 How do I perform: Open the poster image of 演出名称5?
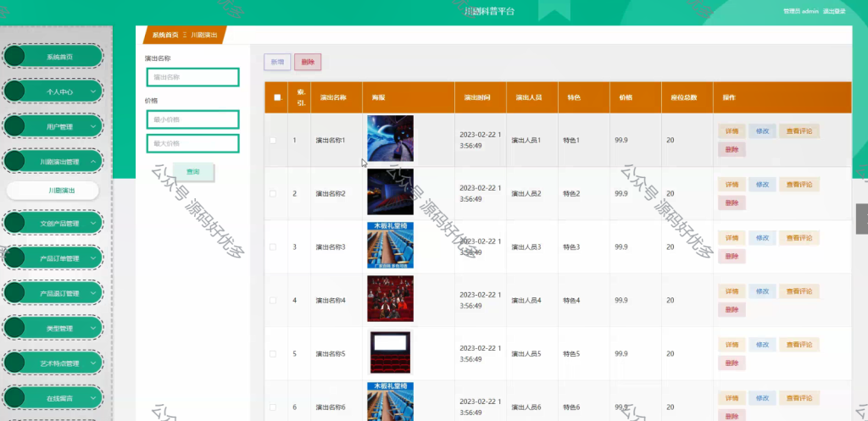390,352
